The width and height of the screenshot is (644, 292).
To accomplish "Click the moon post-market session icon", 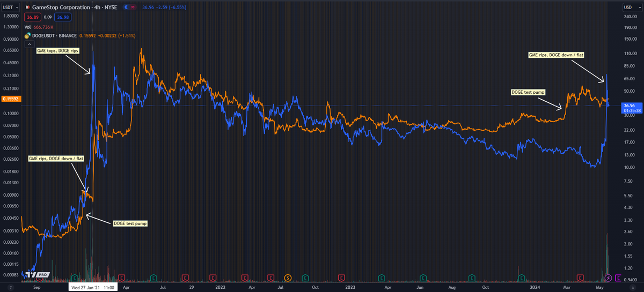I will [127, 8].
